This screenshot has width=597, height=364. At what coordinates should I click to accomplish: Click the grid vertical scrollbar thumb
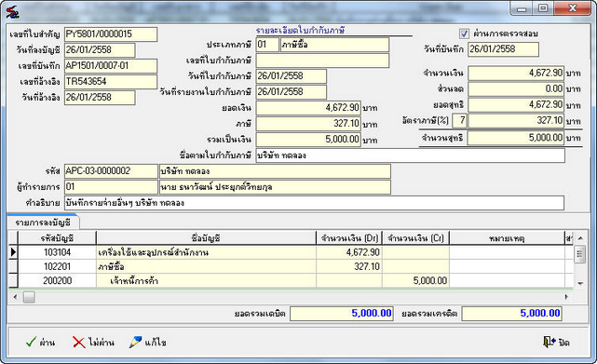(580, 254)
